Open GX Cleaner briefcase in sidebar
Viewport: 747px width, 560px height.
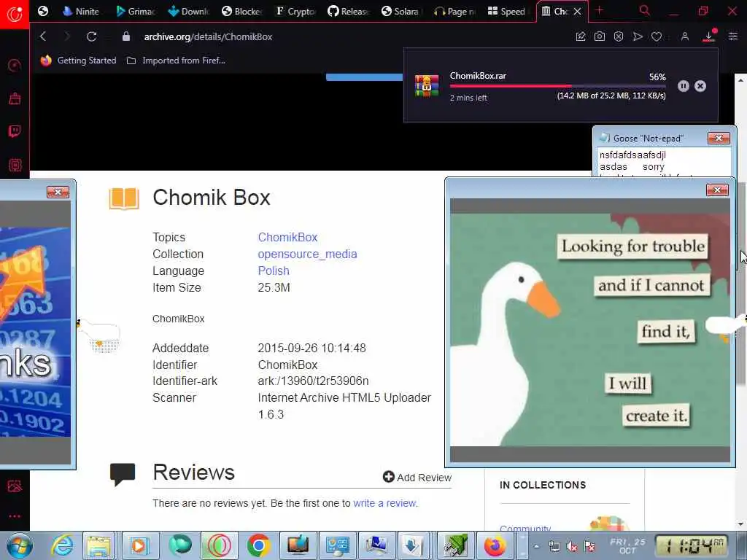(x=15, y=98)
